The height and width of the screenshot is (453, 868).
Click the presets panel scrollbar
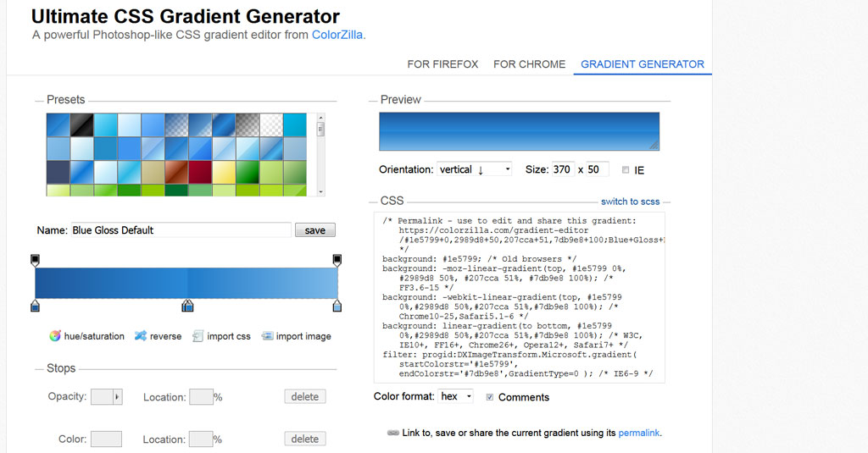coord(320,152)
